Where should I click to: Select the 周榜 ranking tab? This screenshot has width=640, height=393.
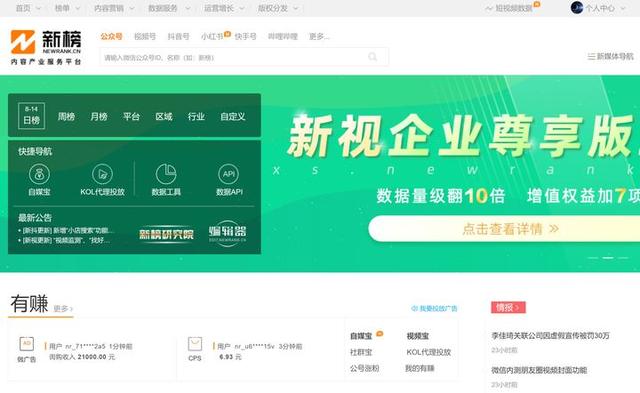click(66, 117)
